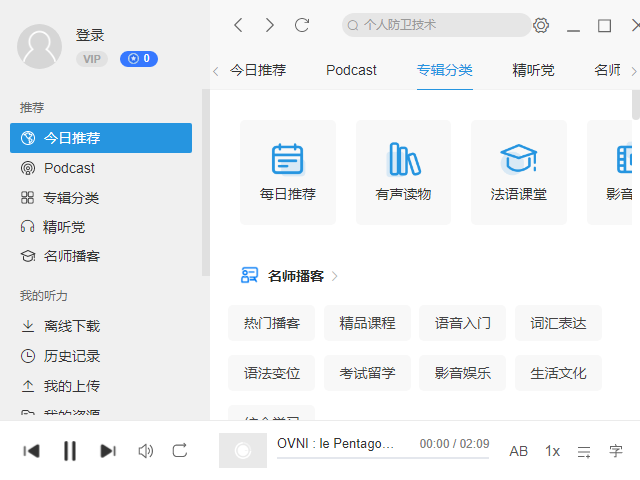Open the 每日推荐 category card
This screenshot has width=640, height=480.
288,172
